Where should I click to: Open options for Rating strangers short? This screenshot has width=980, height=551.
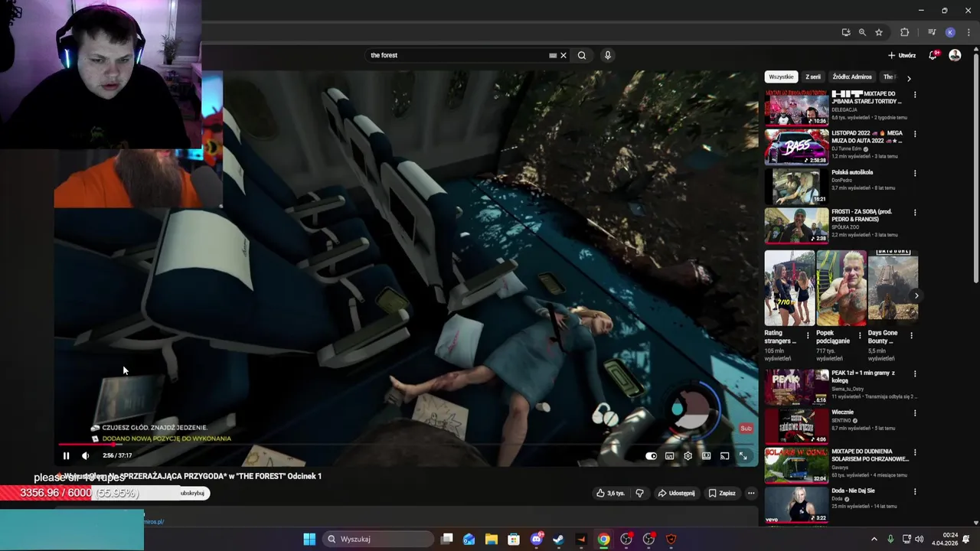coord(807,335)
